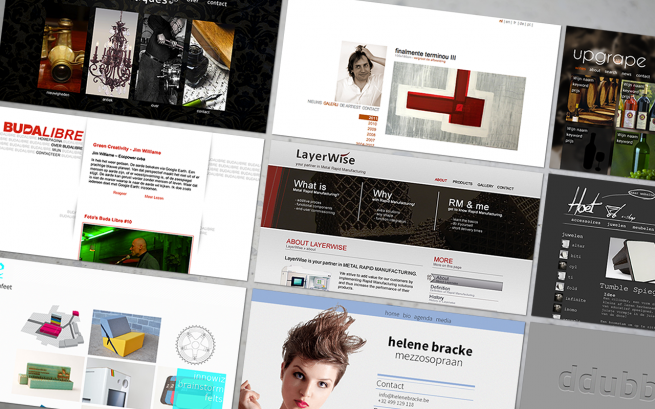Open the ABOUT menu on LayerWise
The width and height of the screenshot is (655, 409).
pyautogui.click(x=441, y=182)
